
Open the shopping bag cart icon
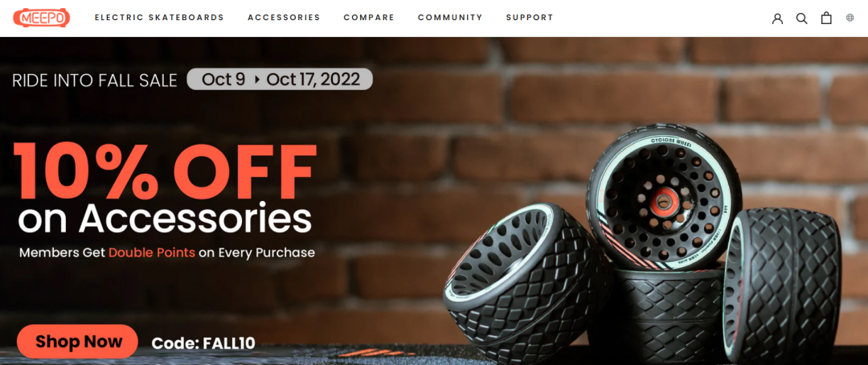point(826,18)
